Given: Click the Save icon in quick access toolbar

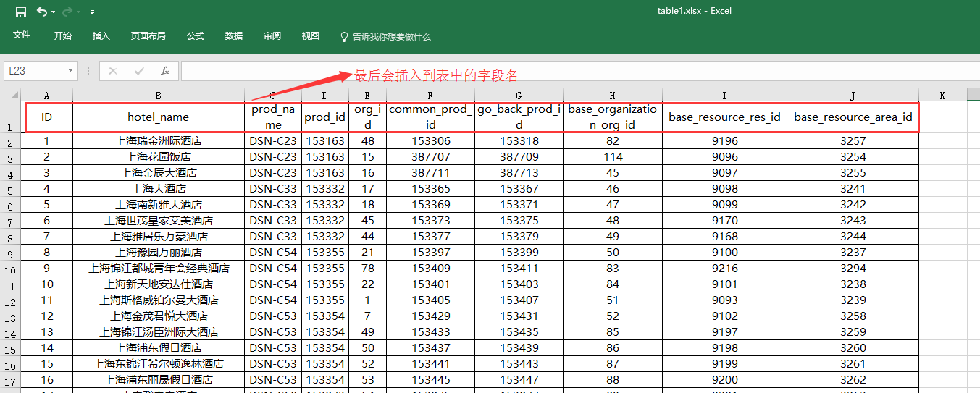Looking at the screenshot, I should (21, 12).
